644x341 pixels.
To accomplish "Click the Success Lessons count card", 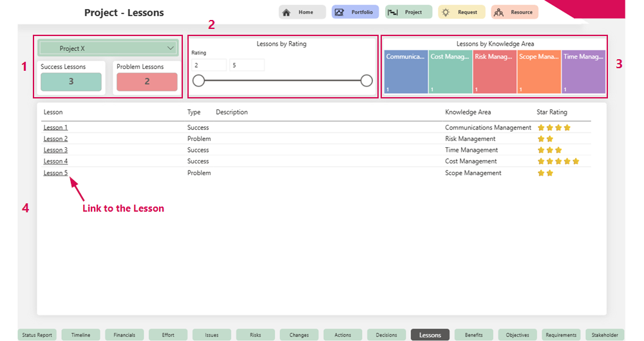I will (71, 82).
